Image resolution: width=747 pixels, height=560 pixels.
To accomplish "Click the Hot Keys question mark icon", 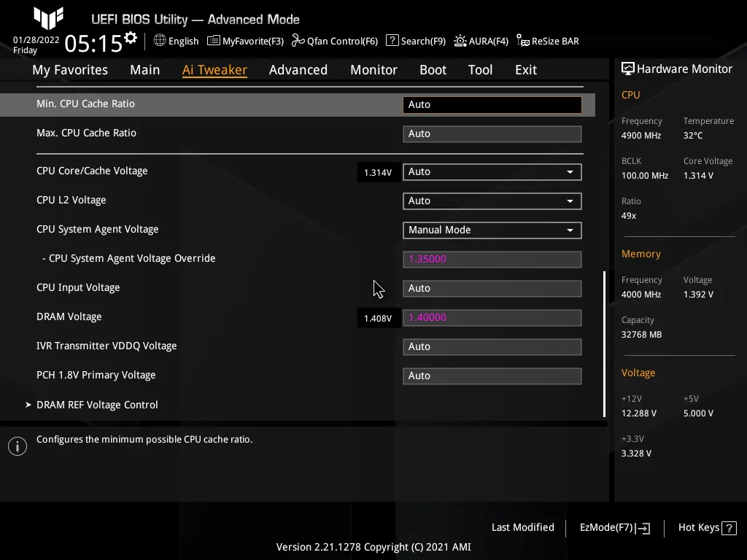I will [729, 528].
